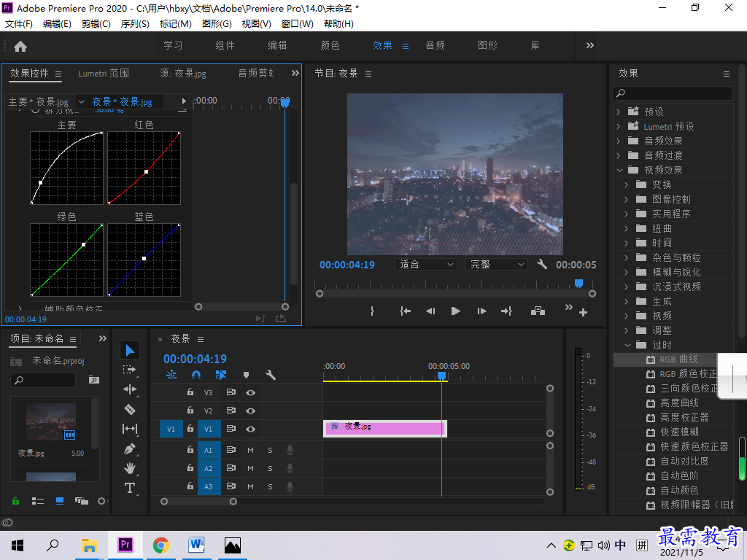Switch project panel to list view

tap(38, 501)
